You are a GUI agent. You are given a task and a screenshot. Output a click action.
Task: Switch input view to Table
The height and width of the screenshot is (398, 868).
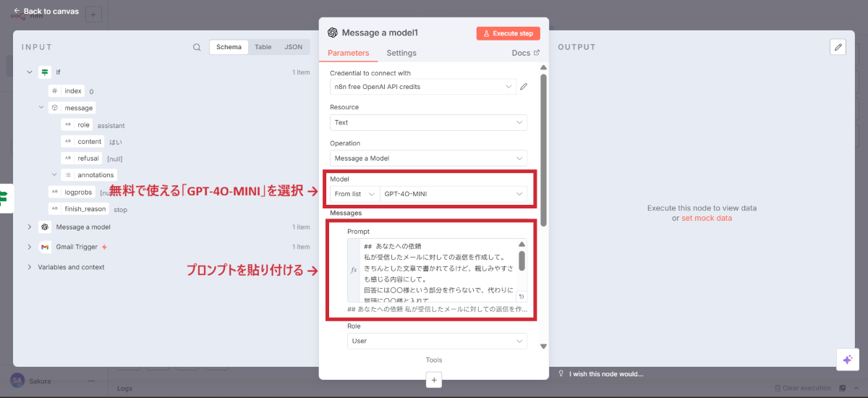[263, 47]
